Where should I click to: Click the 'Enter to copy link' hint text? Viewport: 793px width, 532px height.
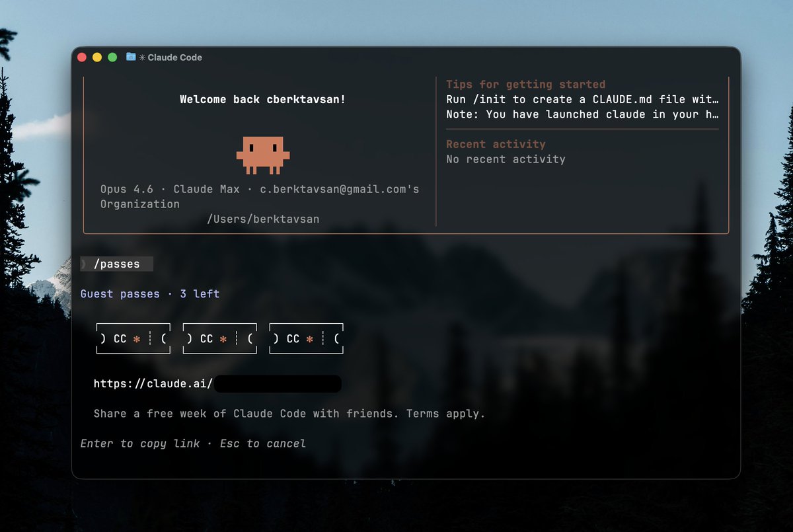(140, 443)
